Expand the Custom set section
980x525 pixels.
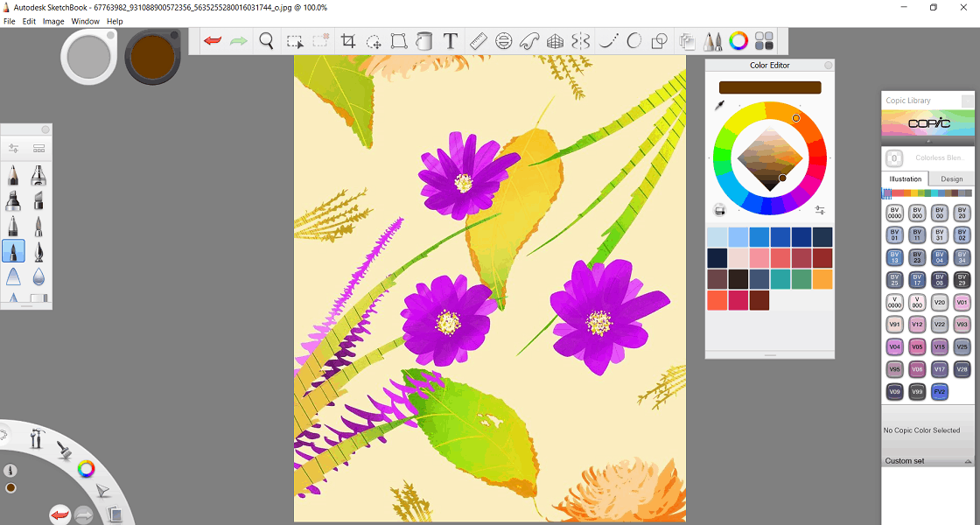pos(927,460)
